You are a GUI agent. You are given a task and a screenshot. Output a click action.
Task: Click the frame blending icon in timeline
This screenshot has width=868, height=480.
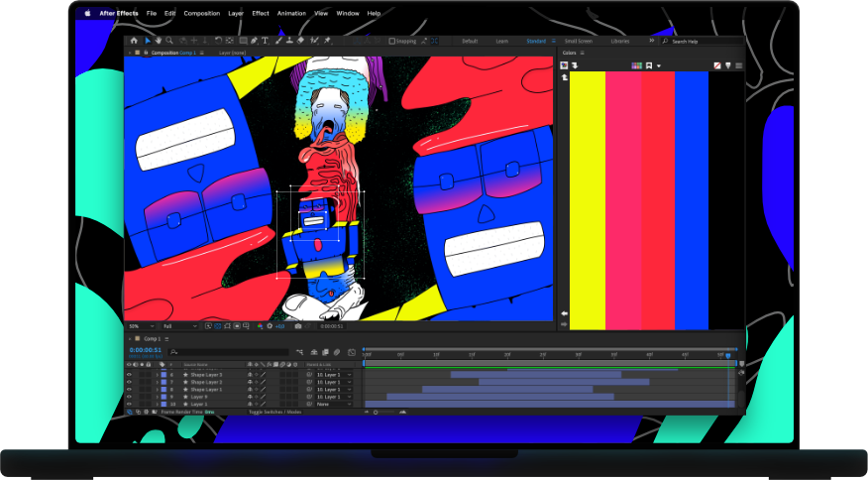pyautogui.click(x=325, y=352)
